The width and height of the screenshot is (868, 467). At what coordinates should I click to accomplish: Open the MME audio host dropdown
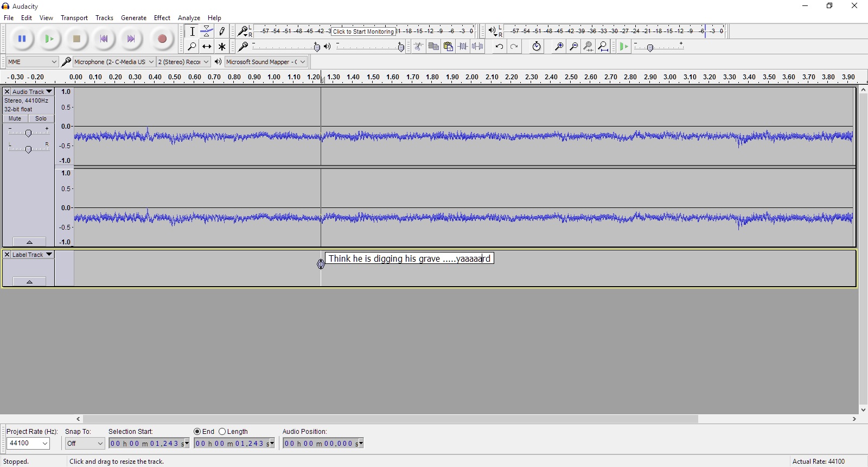[32, 62]
